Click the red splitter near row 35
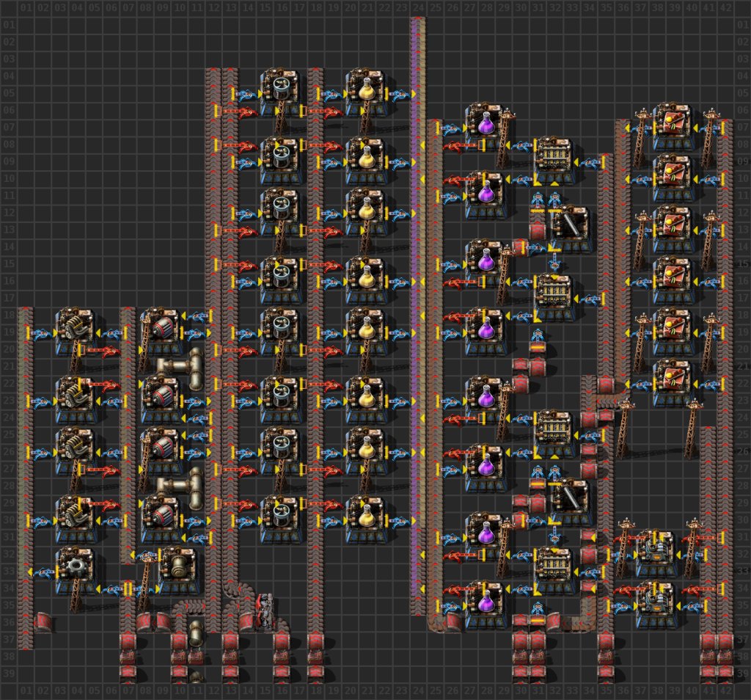The height and width of the screenshot is (700, 751). click(264, 610)
